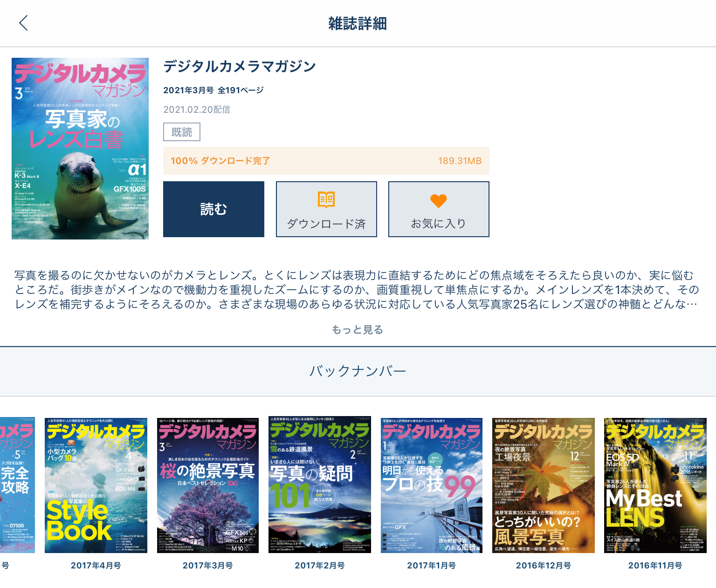This screenshot has height=588, width=716.
Task: Tap the 読む button to read
Action: (213, 209)
